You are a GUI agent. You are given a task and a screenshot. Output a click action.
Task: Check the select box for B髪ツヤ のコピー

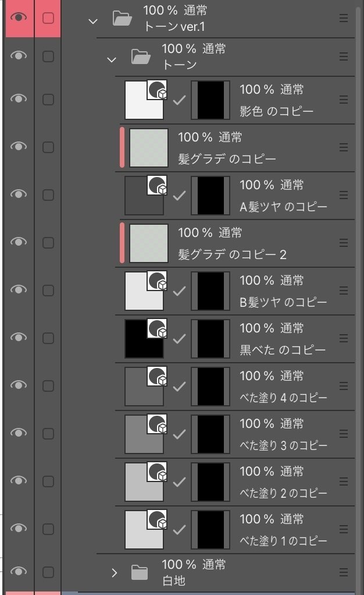48,291
